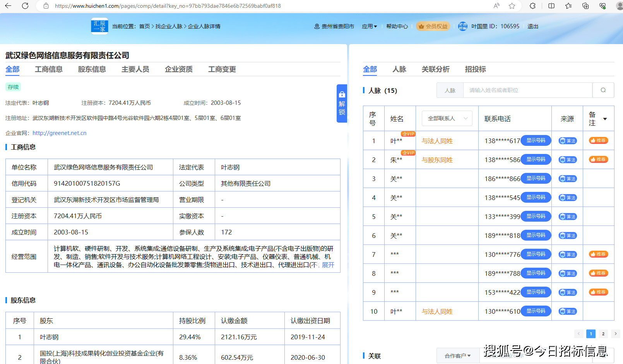This screenshot has width=623, height=364.
Task: Click shareholder 叶志钢 in 股东信息 table
Action: [49, 337]
